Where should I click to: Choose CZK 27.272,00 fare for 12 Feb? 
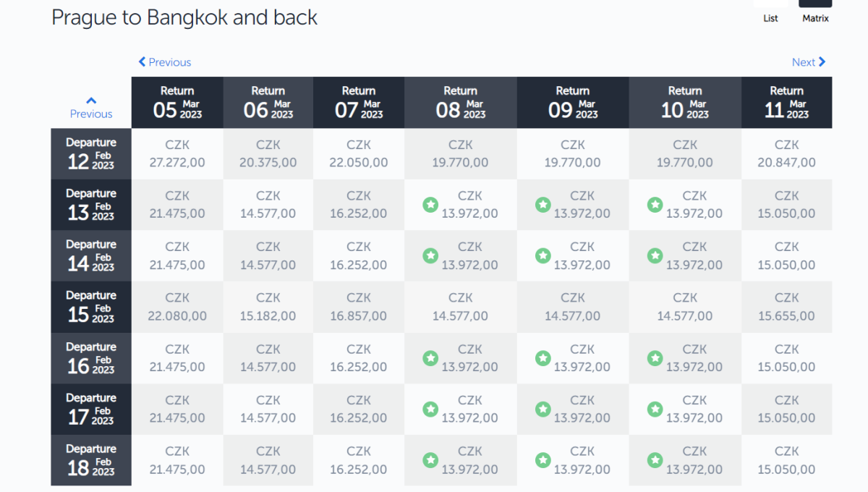(x=177, y=154)
